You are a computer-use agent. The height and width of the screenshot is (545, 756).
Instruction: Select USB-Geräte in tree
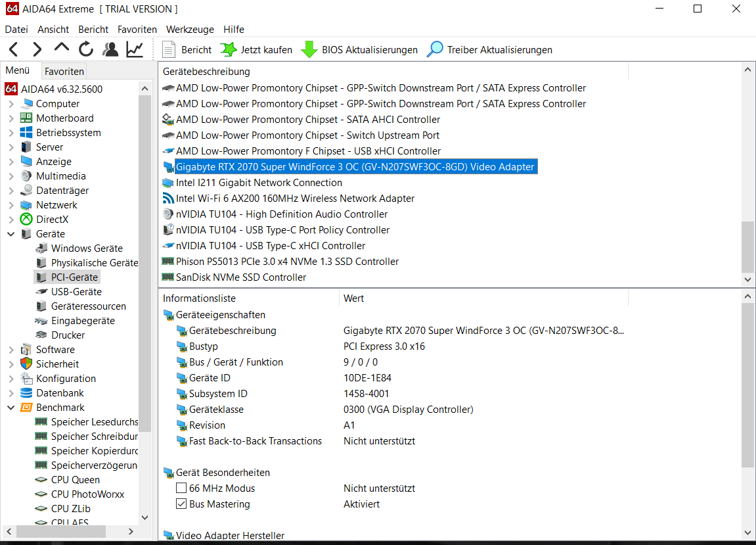76,292
